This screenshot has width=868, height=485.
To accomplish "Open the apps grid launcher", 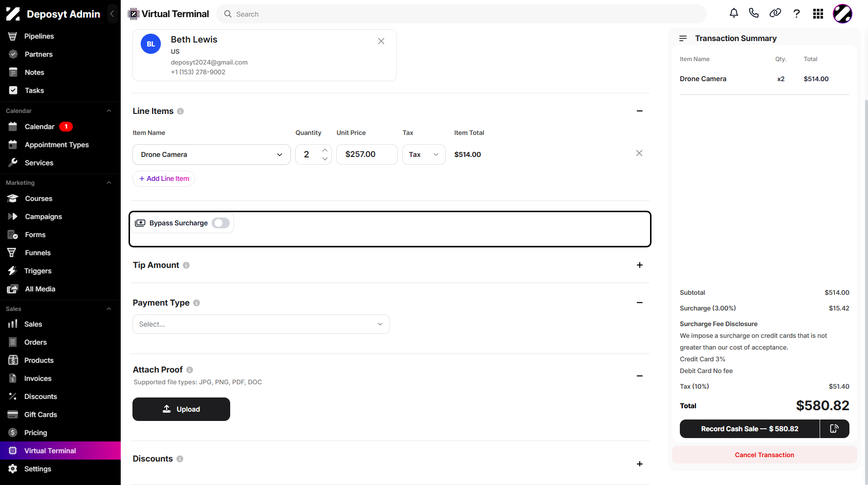I will (818, 14).
